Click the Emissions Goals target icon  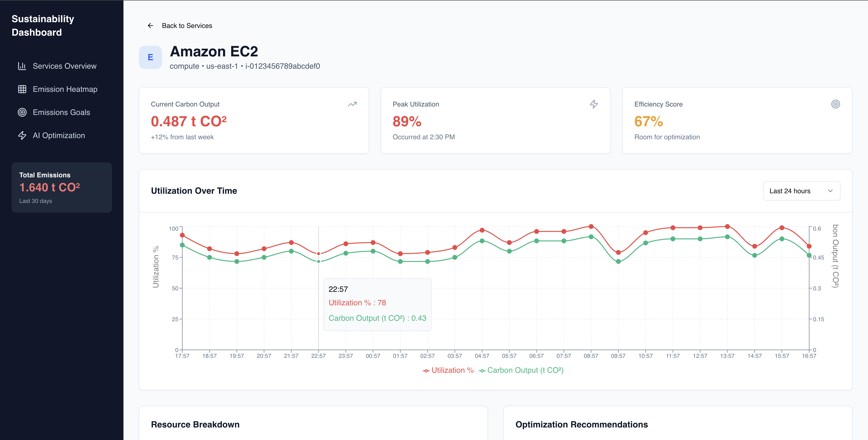22,112
